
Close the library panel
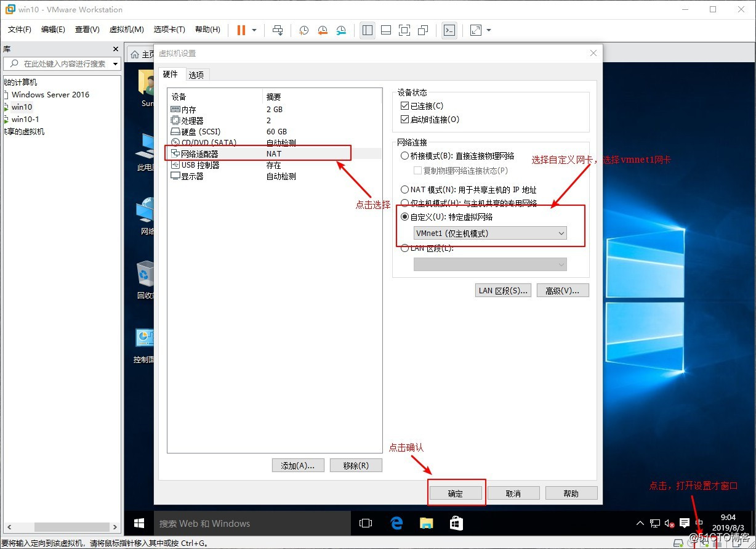click(x=115, y=49)
